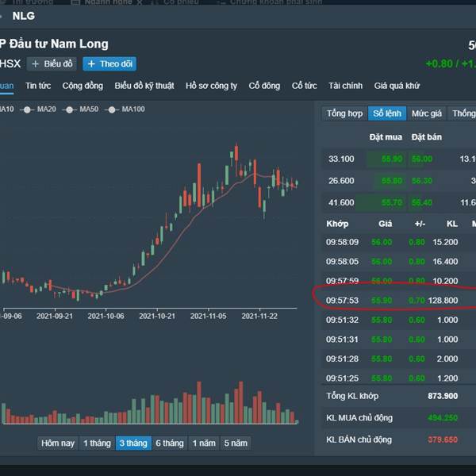Click the +0.80 price change figure
This screenshot has width=476, height=476.
click(439, 63)
